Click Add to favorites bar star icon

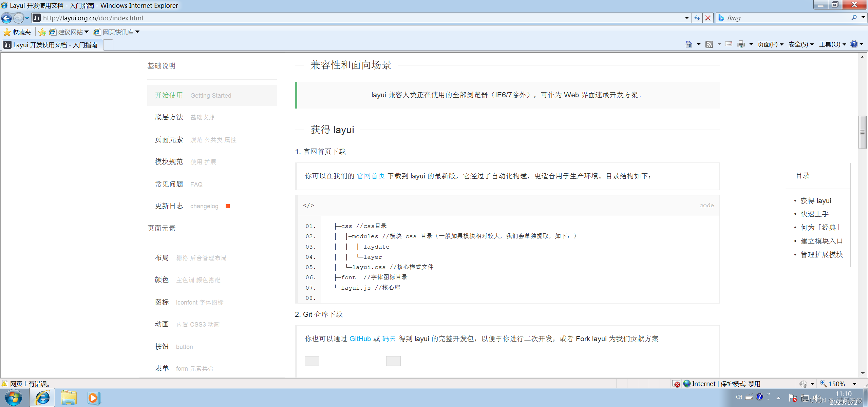[42, 32]
